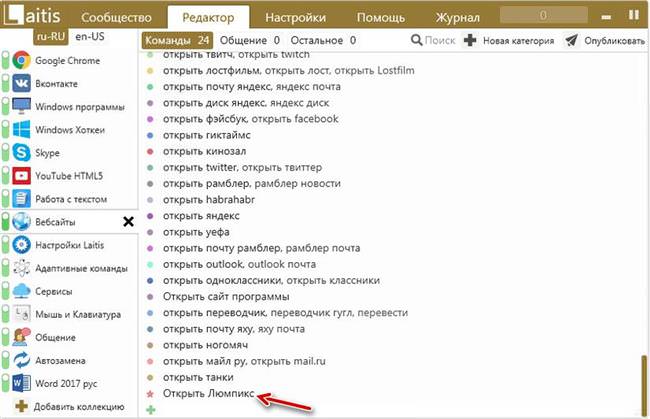Click the color dot beside открыть гиктаймс
Viewport: 650px width, 419px height.
[x=150, y=135]
